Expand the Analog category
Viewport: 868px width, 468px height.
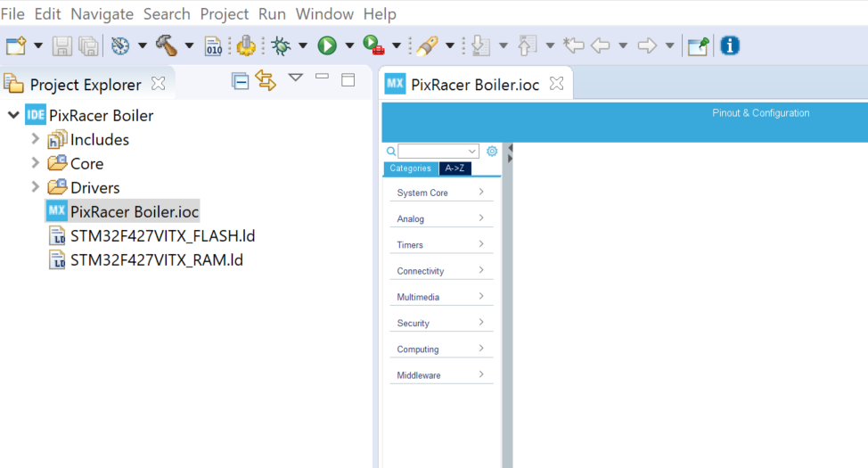coord(441,218)
